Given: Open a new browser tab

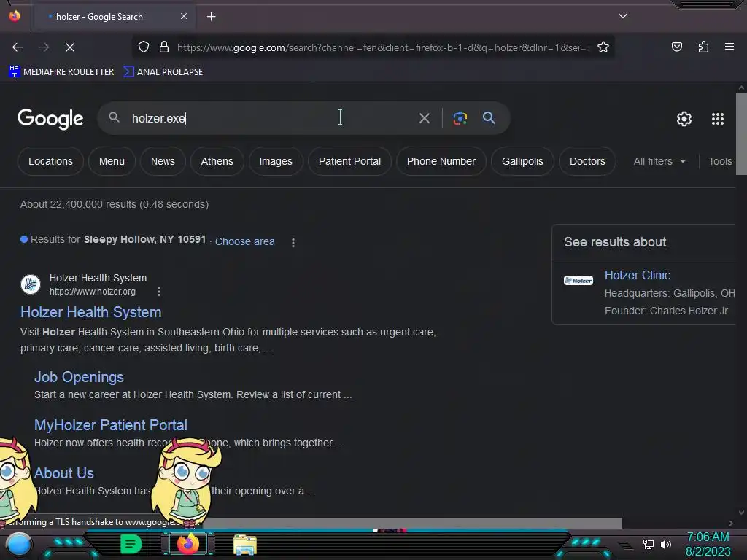Looking at the screenshot, I should tap(211, 17).
